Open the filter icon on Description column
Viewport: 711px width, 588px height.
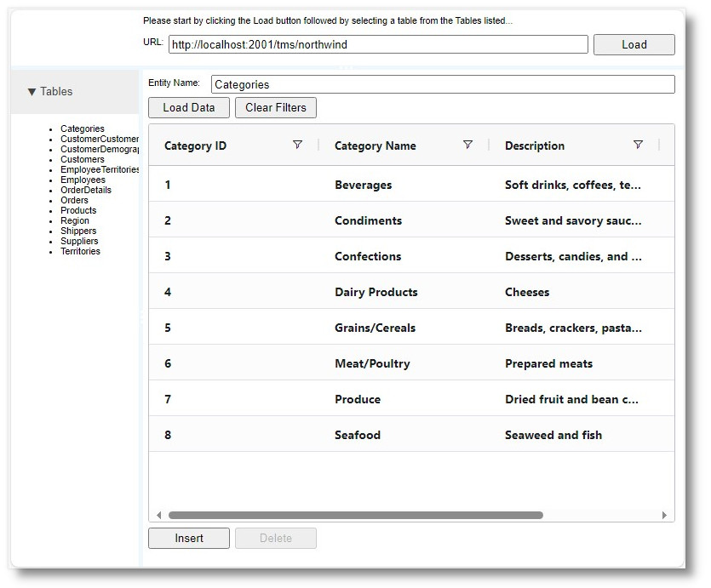pos(639,146)
